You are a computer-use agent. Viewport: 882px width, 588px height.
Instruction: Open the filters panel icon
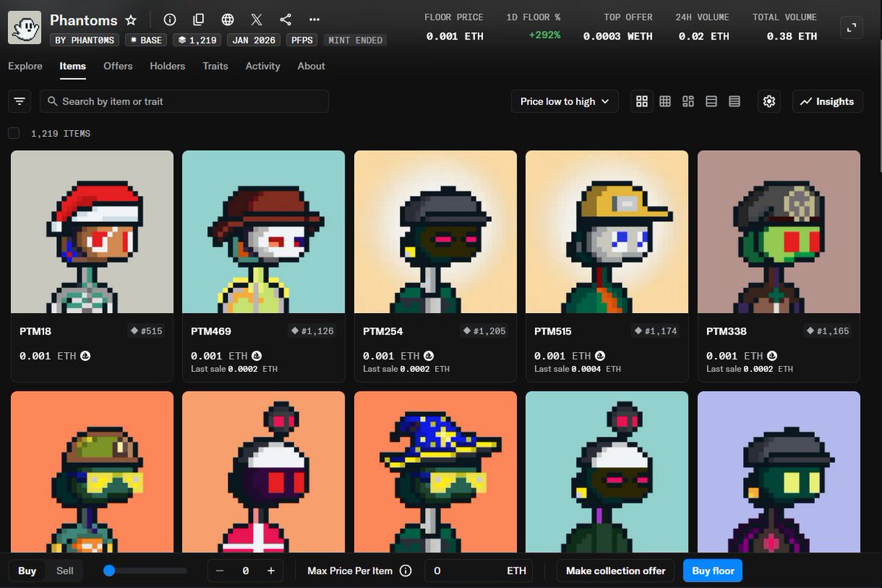tap(19, 101)
